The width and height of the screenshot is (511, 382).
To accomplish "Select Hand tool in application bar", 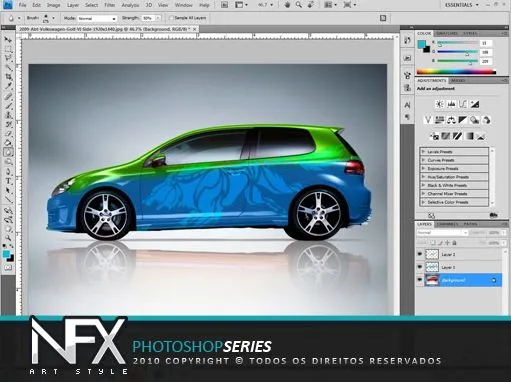I will 287,5.
